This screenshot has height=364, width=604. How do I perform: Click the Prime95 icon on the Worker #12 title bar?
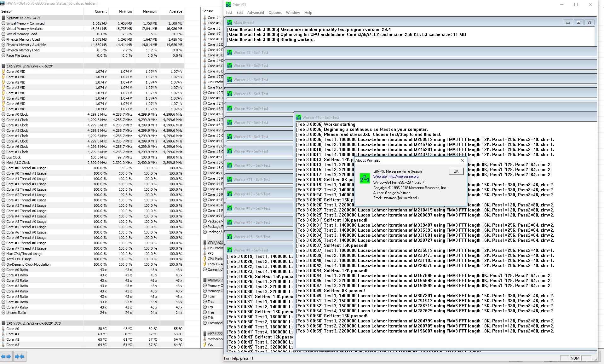(x=230, y=194)
